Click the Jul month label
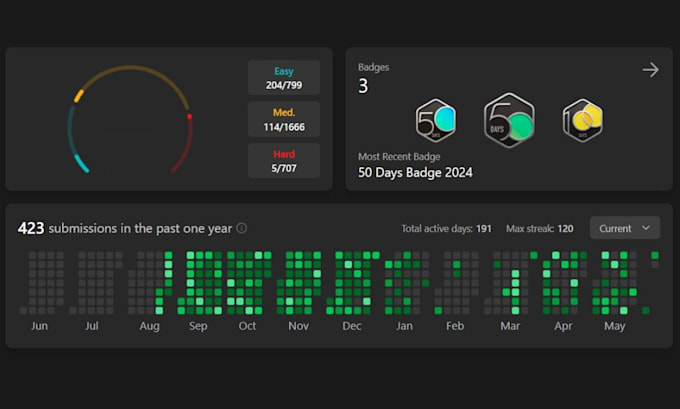 (x=92, y=326)
